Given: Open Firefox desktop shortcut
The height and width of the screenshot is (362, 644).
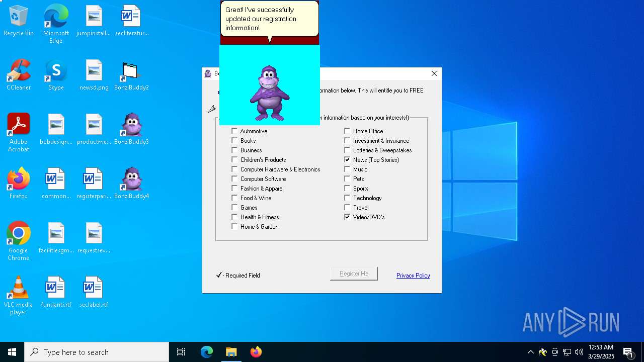Looking at the screenshot, I should [x=19, y=184].
